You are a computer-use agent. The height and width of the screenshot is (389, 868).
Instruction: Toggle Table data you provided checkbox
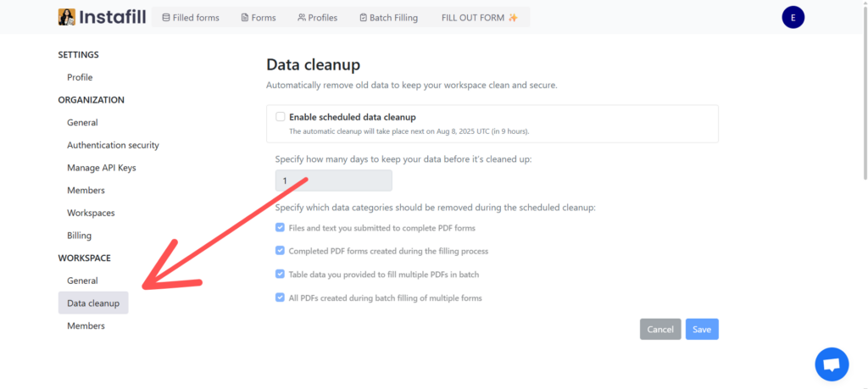280,274
